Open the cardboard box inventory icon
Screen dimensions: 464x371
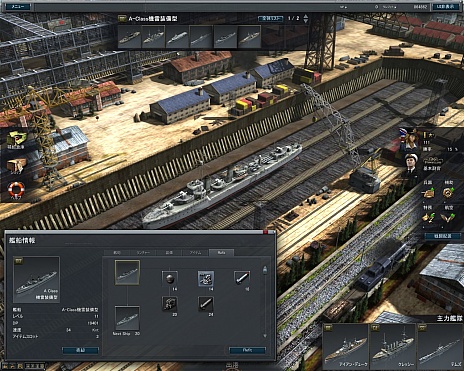click(16, 165)
